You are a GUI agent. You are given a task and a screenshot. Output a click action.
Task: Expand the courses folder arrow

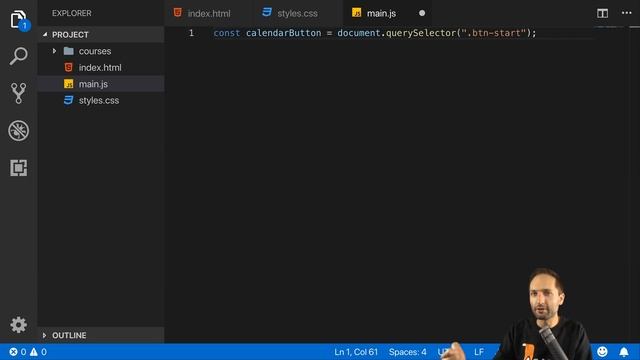[x=54, y=51]
